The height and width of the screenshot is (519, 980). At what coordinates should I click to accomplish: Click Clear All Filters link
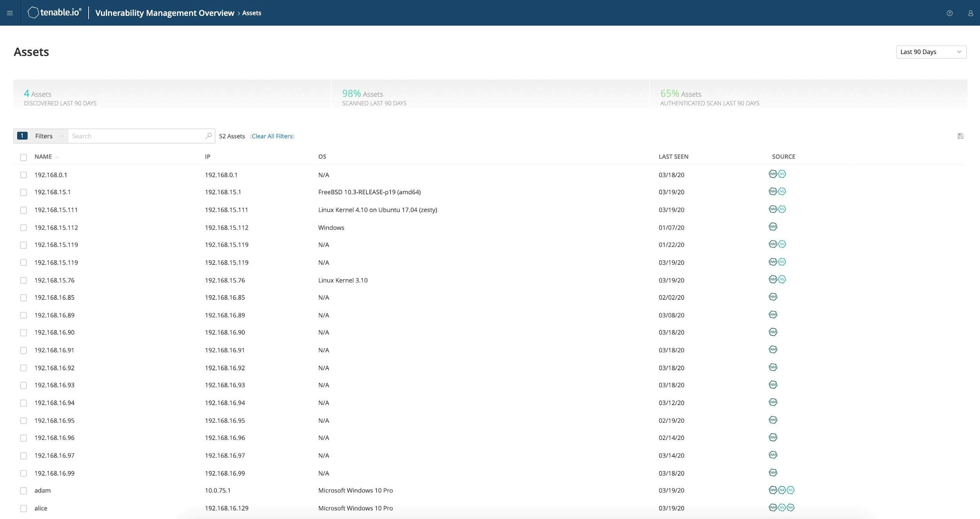click(272, 136)
